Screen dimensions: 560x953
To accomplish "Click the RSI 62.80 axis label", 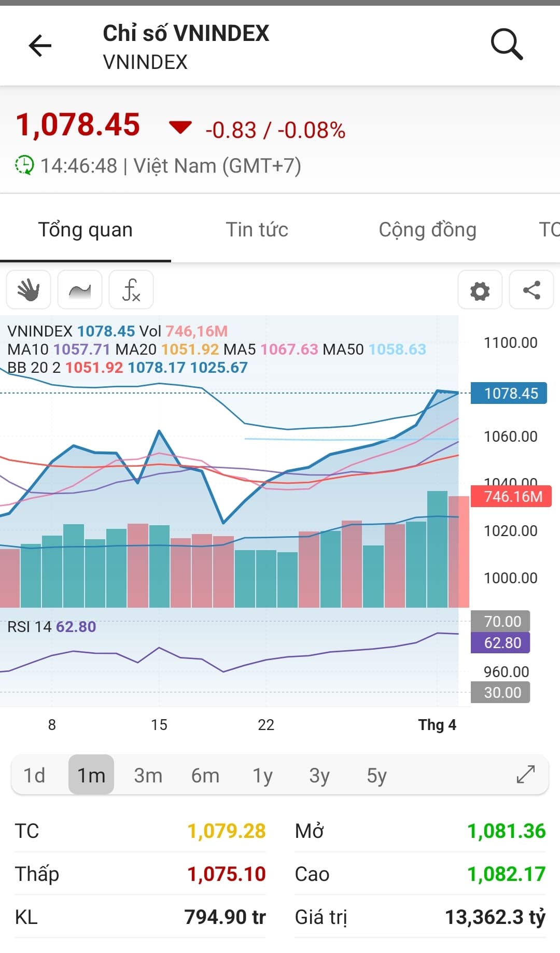I will (501, 643).
